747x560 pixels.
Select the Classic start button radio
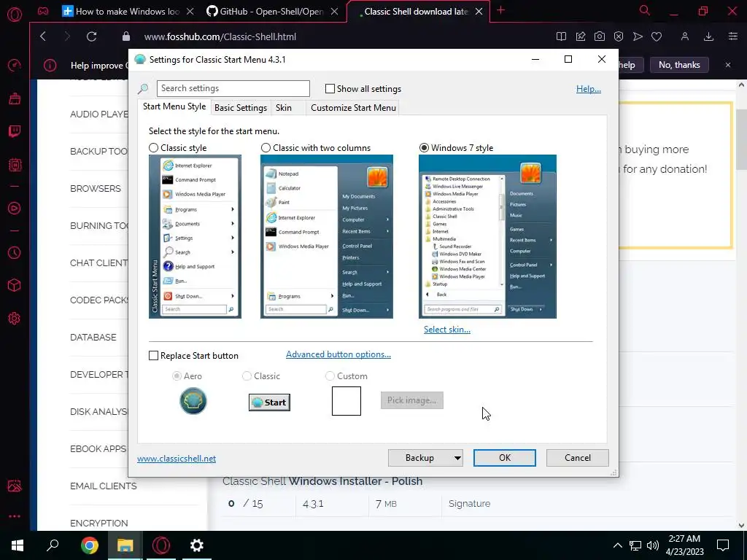click(x=247, y=376)
